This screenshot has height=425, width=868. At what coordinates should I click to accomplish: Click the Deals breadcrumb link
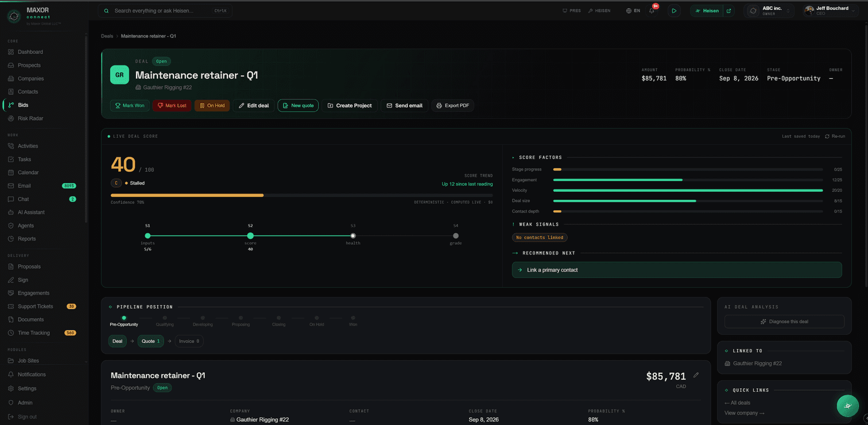107,36
